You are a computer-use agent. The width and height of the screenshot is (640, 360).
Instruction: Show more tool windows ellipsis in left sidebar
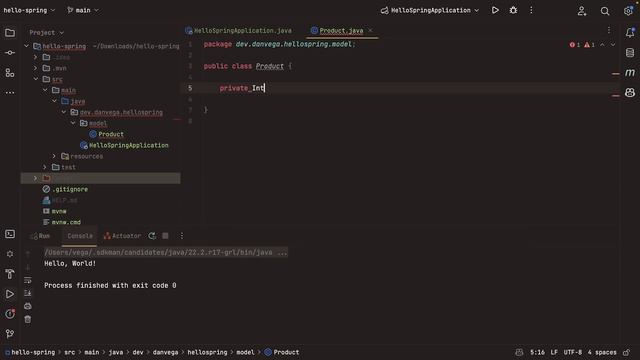(10, 93)
